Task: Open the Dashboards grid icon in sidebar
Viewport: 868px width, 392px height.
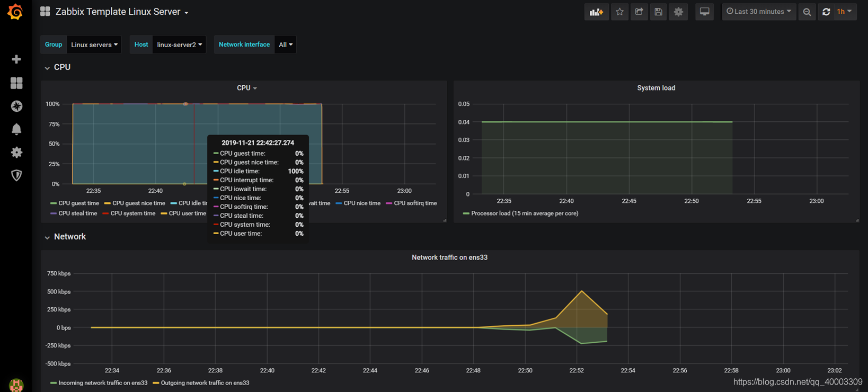Action: click(x=16, y=83)
